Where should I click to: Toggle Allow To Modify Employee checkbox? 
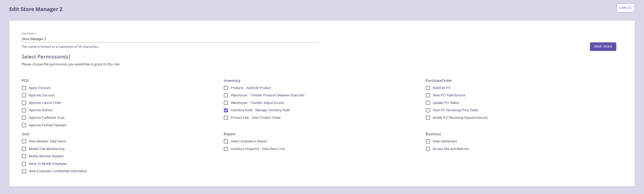pyautogui.click(x=24, y=164)
